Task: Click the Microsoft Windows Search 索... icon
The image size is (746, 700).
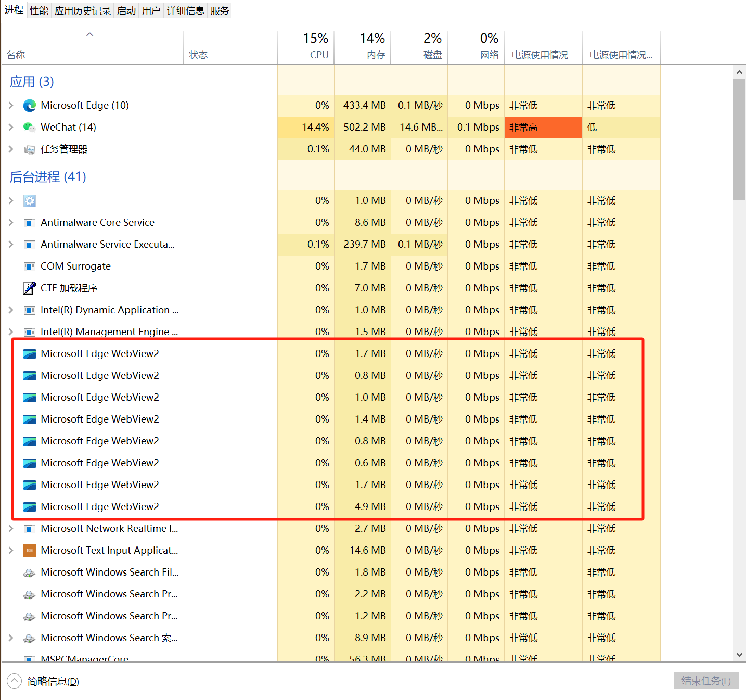Action: coord(30,638)
